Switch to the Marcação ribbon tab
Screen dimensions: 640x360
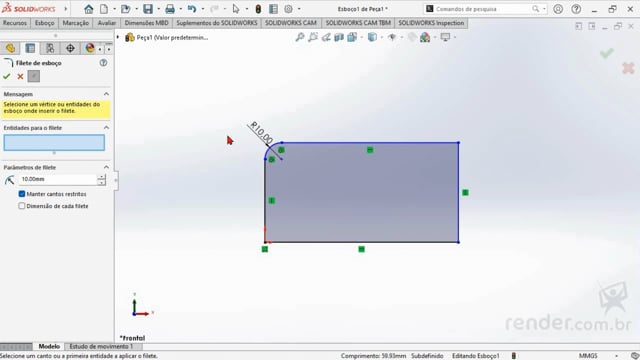tap(76, 23)
